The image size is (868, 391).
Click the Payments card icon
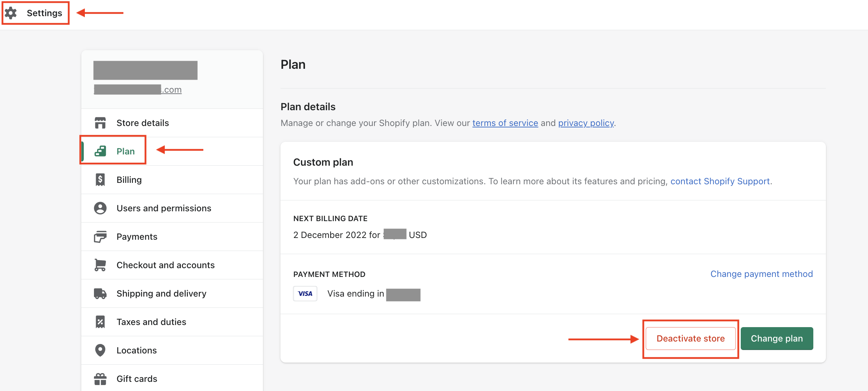tap(100, 237)
